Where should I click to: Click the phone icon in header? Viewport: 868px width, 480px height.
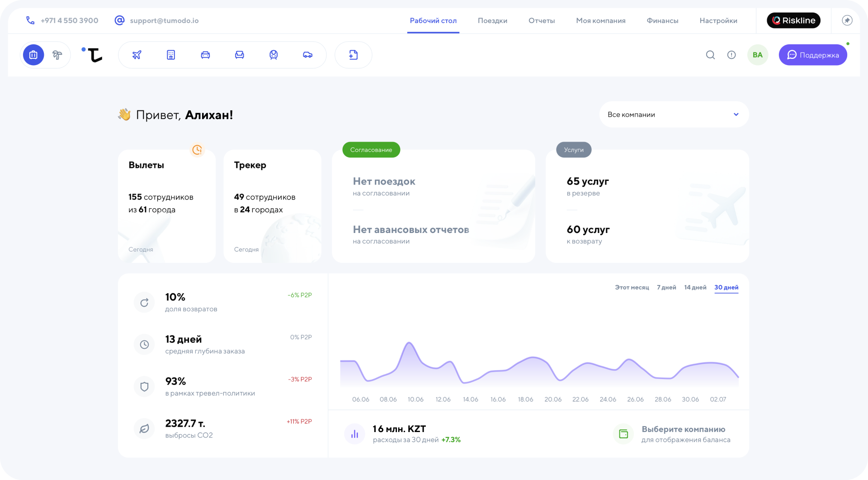tap(30, 20)
